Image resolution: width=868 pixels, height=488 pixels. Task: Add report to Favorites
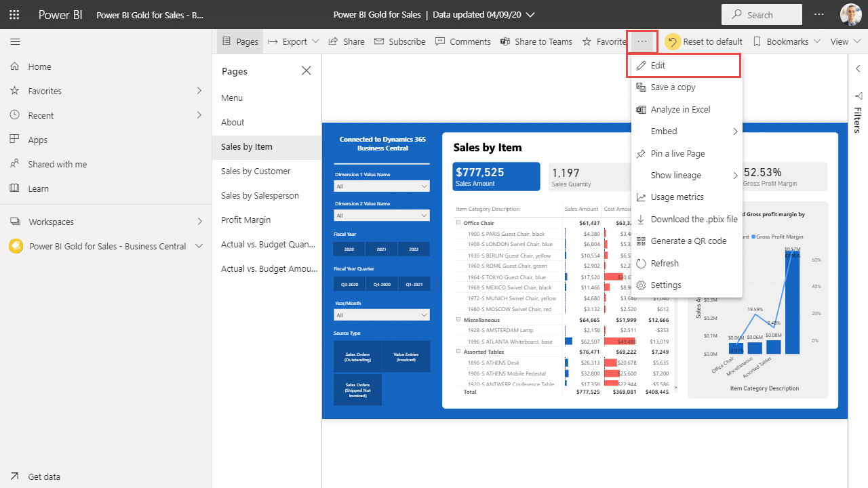(604, 41)
